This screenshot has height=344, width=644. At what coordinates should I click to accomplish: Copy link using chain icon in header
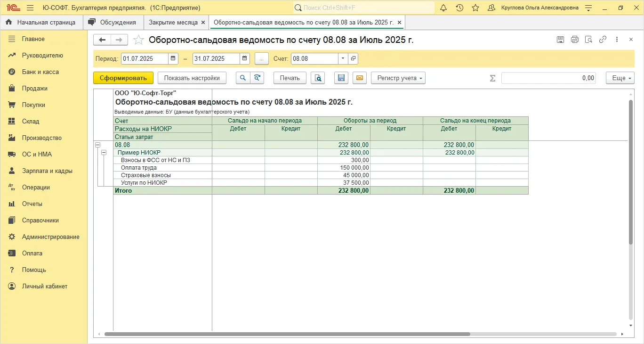603,40
